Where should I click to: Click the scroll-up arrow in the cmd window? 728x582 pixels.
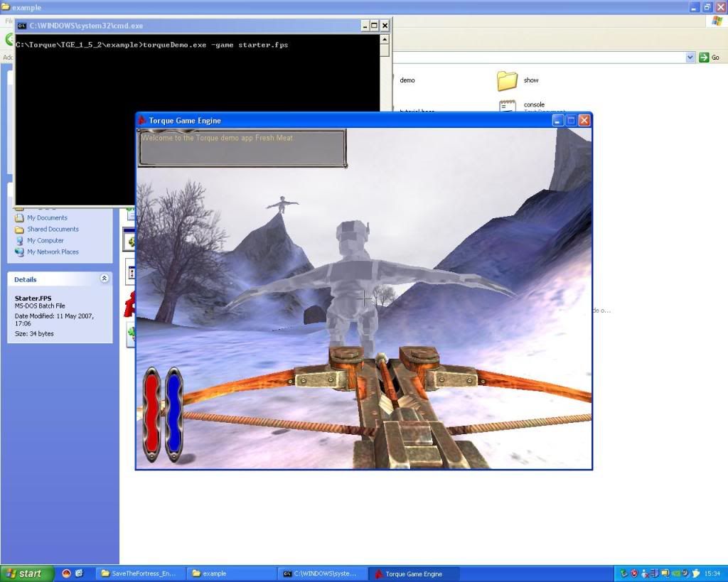tap(385, 40)
